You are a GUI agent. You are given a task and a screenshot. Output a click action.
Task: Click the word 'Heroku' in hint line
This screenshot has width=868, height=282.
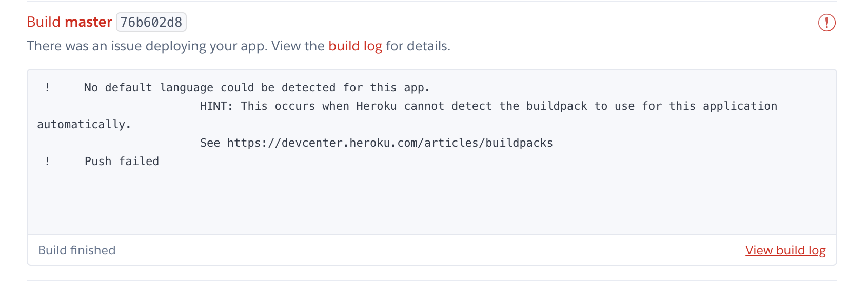pos(377,106)
